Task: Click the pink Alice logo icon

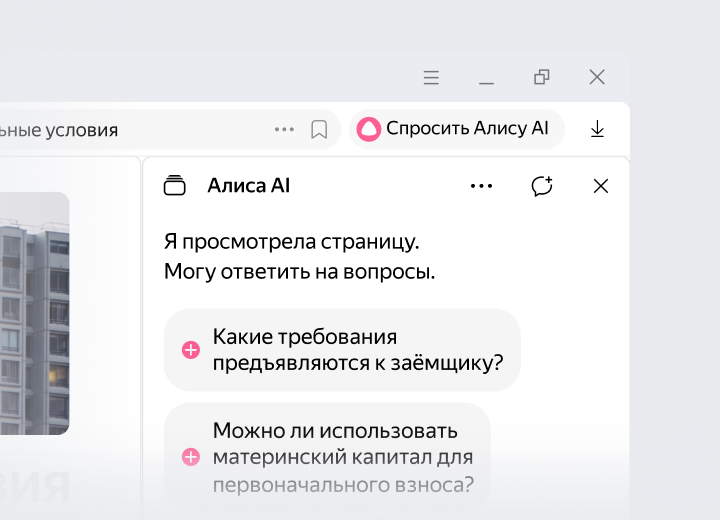Action: 369,129
